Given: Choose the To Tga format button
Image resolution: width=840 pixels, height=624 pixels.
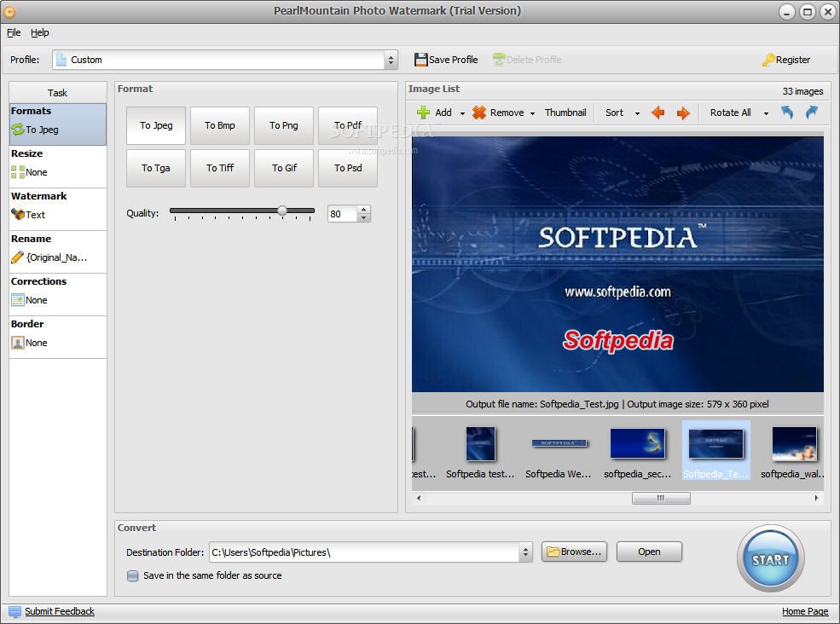Looking at the screenshot, I should click(x=156, y=168).
